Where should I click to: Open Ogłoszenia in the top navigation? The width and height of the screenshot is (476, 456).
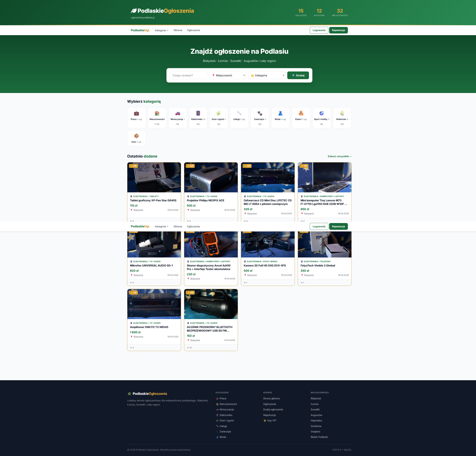pyautogui.click(x=193, y=30)
